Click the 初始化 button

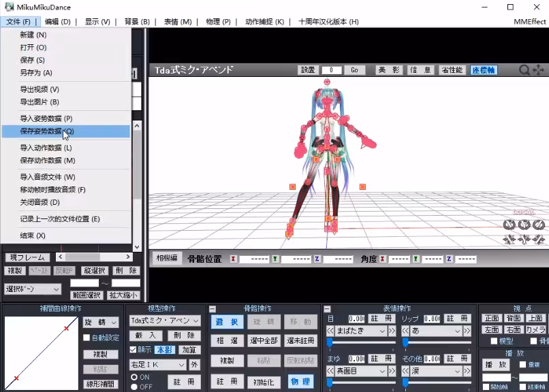click(264, 382)
